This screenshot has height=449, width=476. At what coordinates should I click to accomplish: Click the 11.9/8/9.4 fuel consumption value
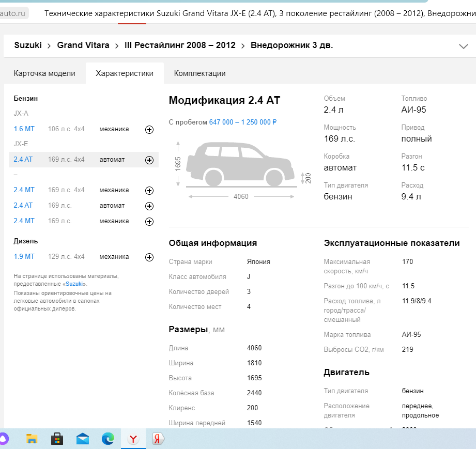coord(417,301)
